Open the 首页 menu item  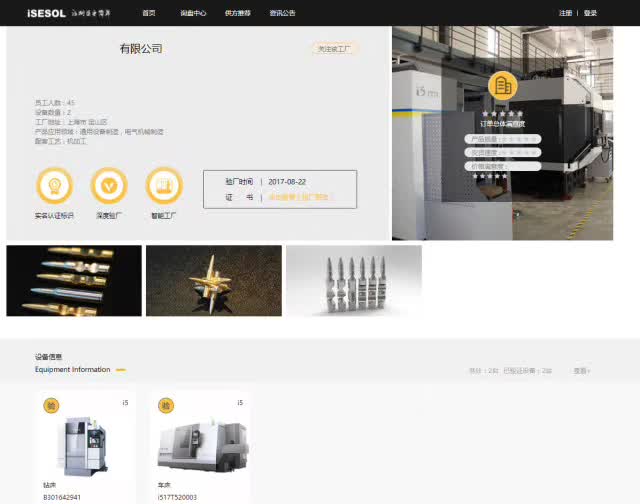click(x=149, y=13)
